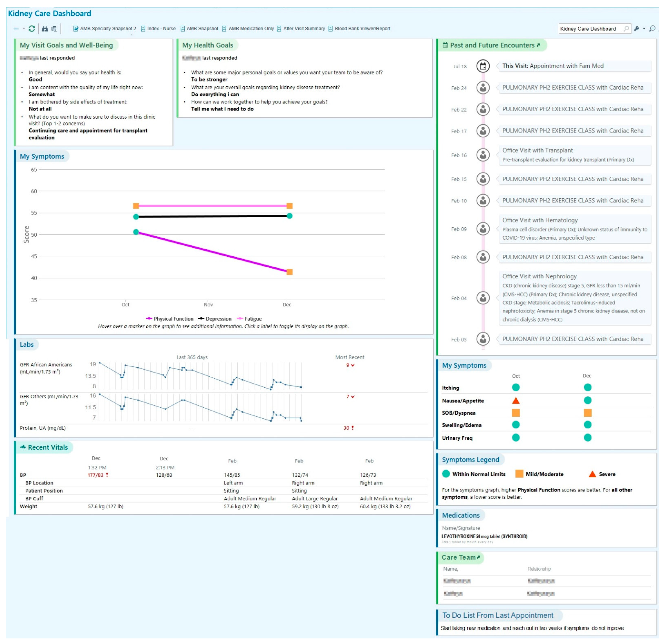Toggle Depression series in the graph legend
Image resolution: width=664 pixels, height=644 pixels.
(219, 319)
